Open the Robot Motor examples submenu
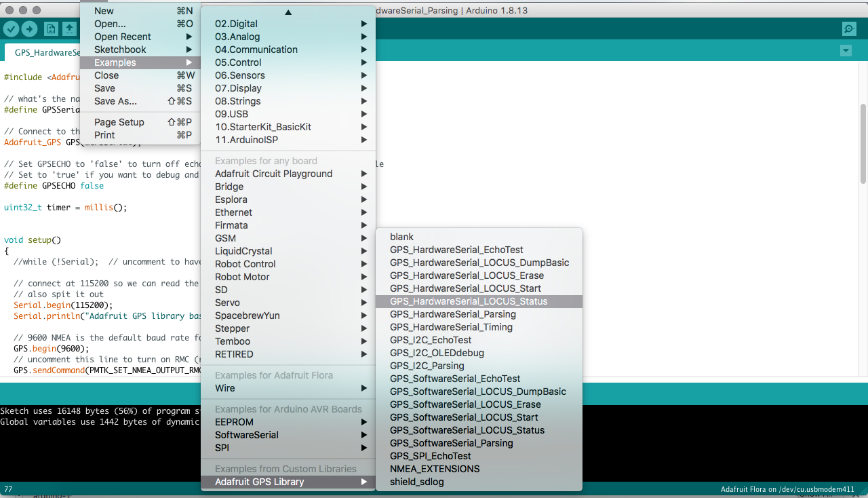 288,277
